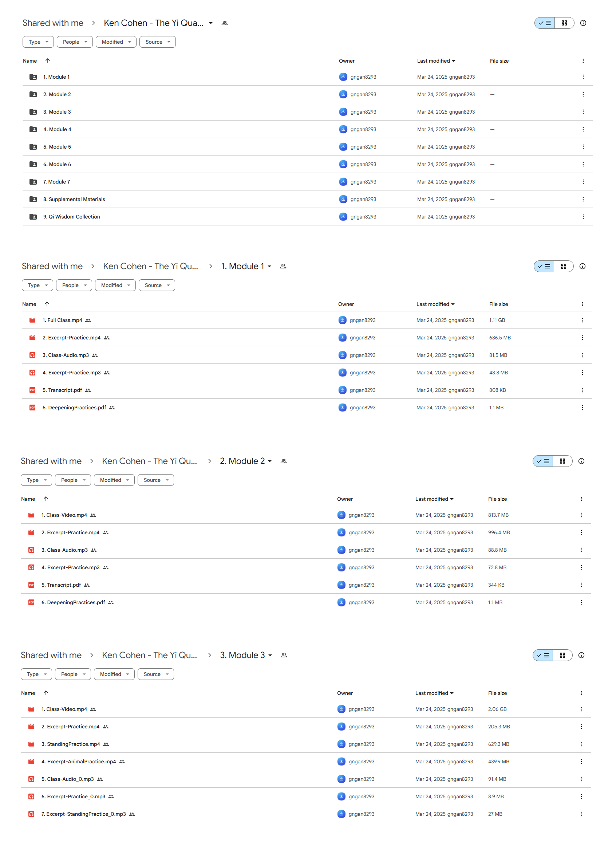Viewport: 616px width, 842px height.
Task: Click shared icon next to 5. Class-Audio_0.mp3
Action: click(99, 779)
